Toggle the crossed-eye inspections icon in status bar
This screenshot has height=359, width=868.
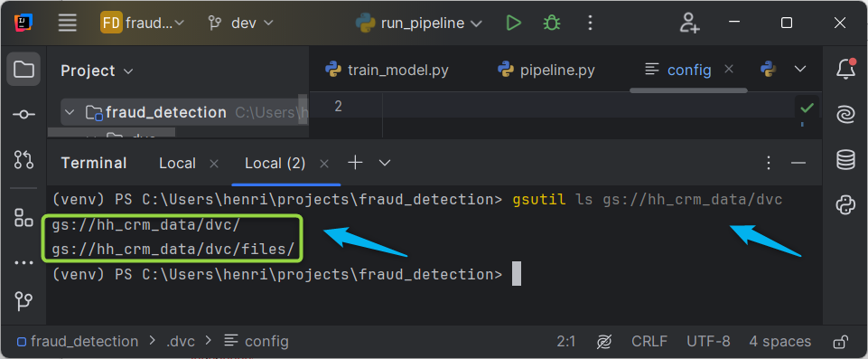click(603, 341)
